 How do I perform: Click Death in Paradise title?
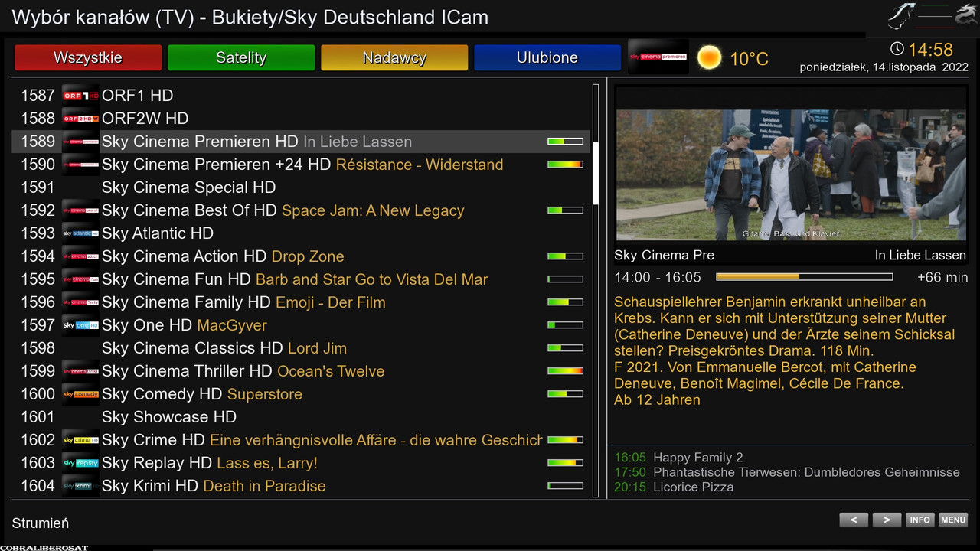pos(264,486)
